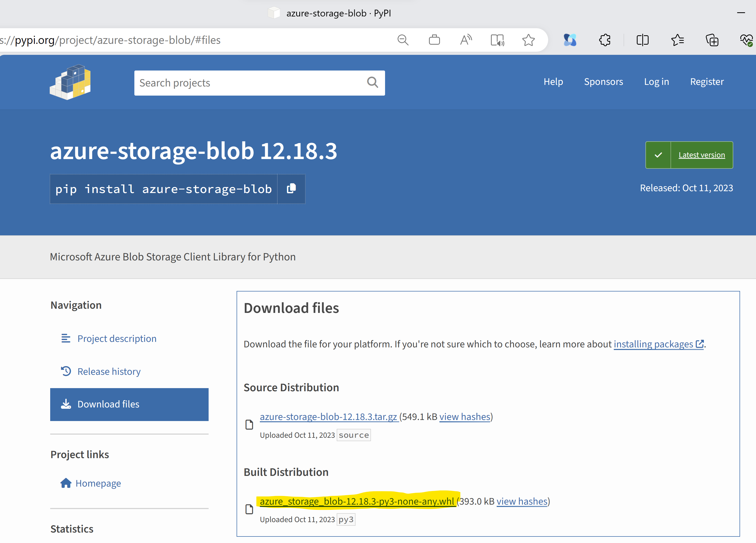
Task: Minimize the browser window
Action: coord(741,13)
